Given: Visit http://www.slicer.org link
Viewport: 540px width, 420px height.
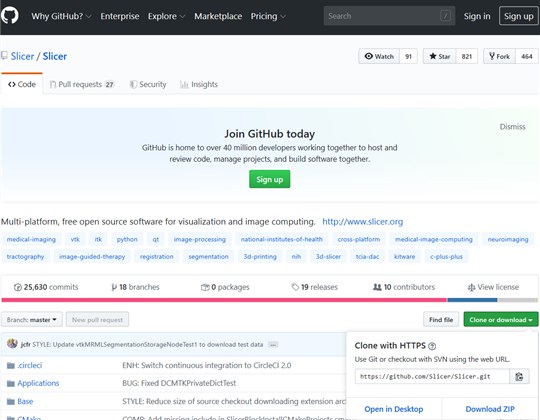Looking at the screenshot, I should point(363,222).
